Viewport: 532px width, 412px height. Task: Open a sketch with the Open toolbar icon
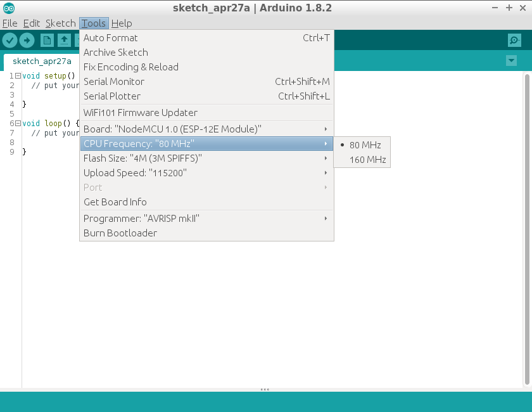point(64,41)
